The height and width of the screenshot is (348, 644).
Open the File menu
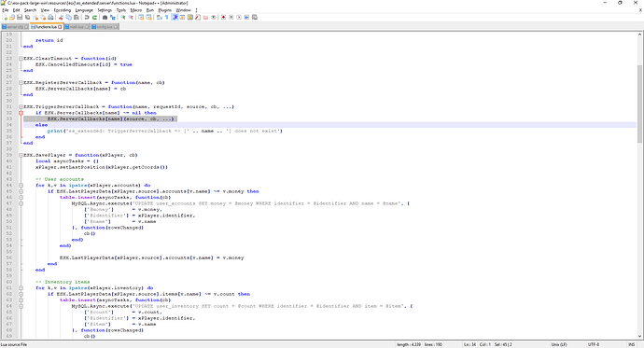[x=6, y=10]
